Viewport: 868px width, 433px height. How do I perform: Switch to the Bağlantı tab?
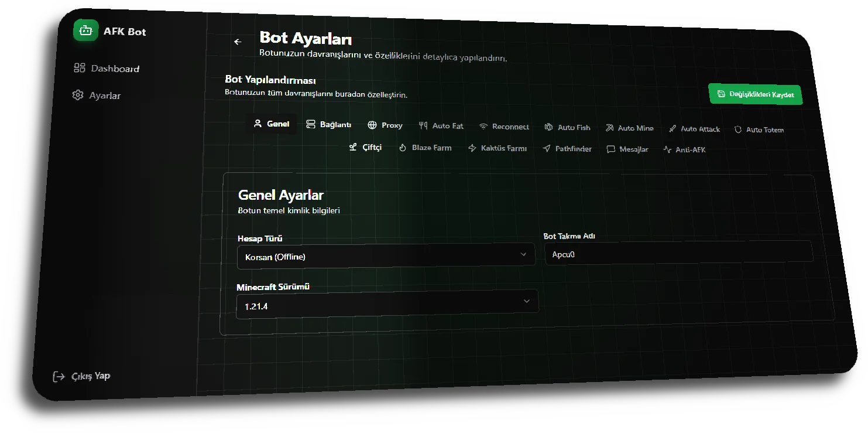pos(329,124)
